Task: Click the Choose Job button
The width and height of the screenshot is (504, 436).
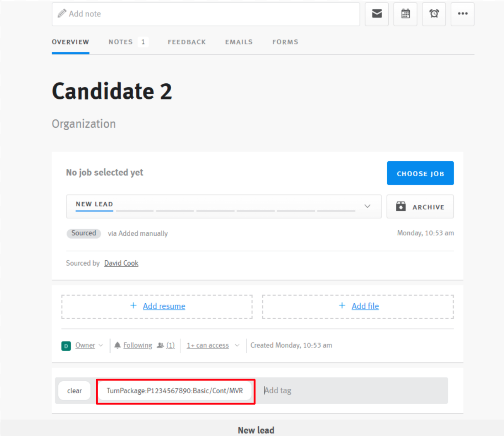Action: pyautogui.click(x=420, y=173)
